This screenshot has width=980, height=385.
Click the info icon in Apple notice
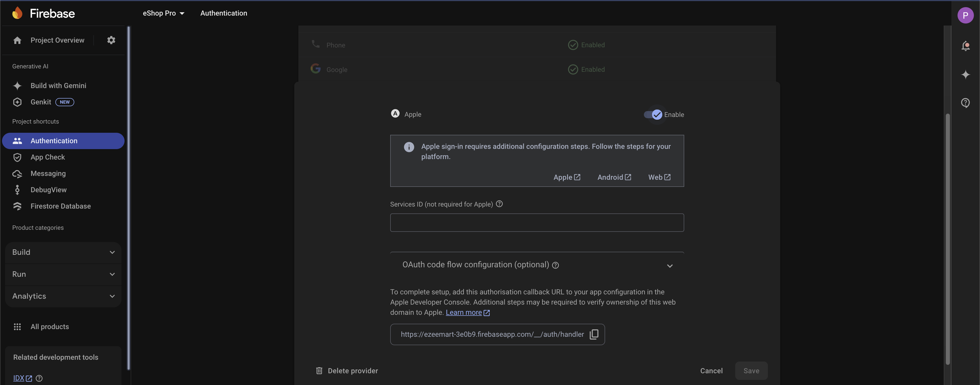pos(409,147)
